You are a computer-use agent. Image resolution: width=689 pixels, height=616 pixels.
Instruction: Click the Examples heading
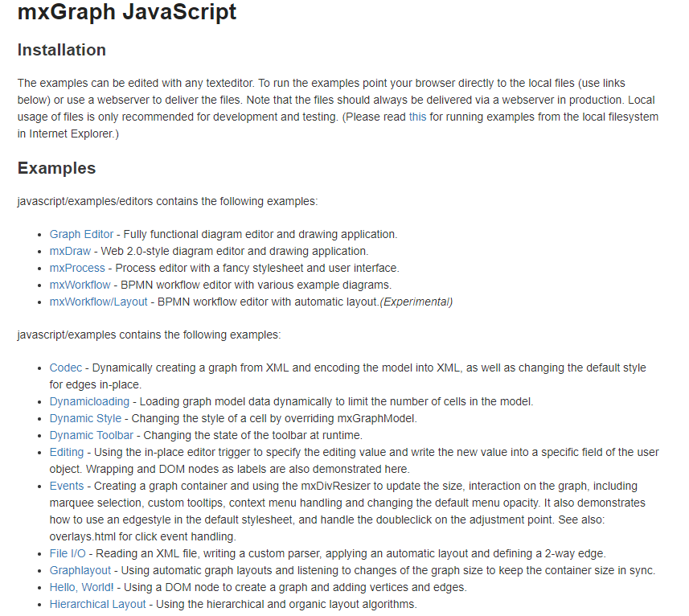tap(57, 168)
